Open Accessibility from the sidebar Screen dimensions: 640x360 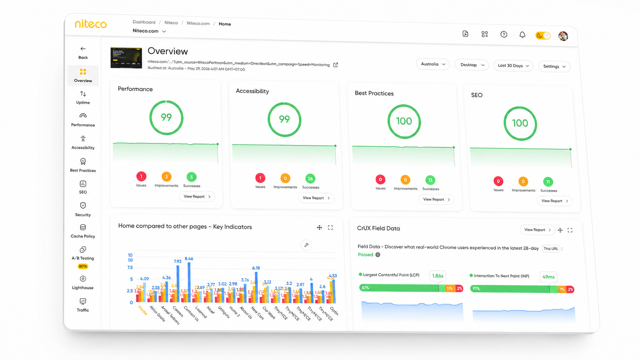83,142
